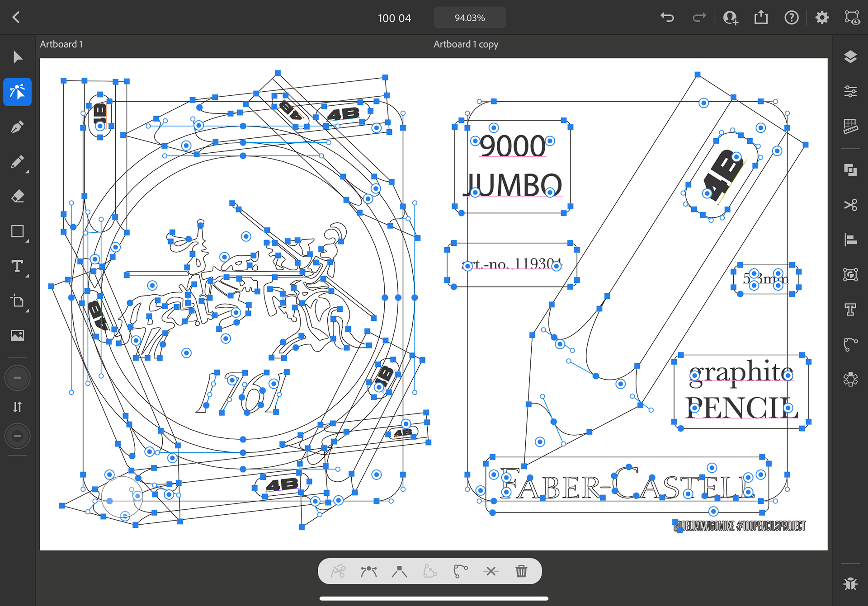Expand Type tool options corner arrow

click(x=28, y=276)
